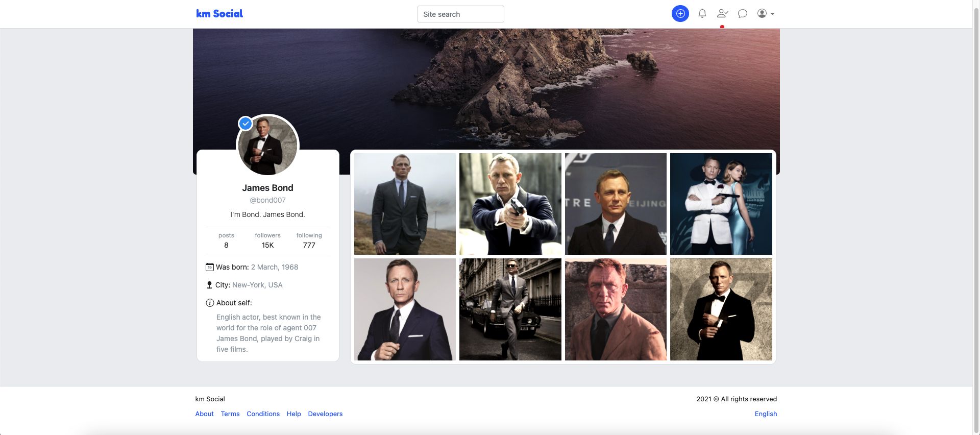This screenshot has height=435, width=980.
Task: Expand the account avatar dropdown
Action: (x=766, y=14)
